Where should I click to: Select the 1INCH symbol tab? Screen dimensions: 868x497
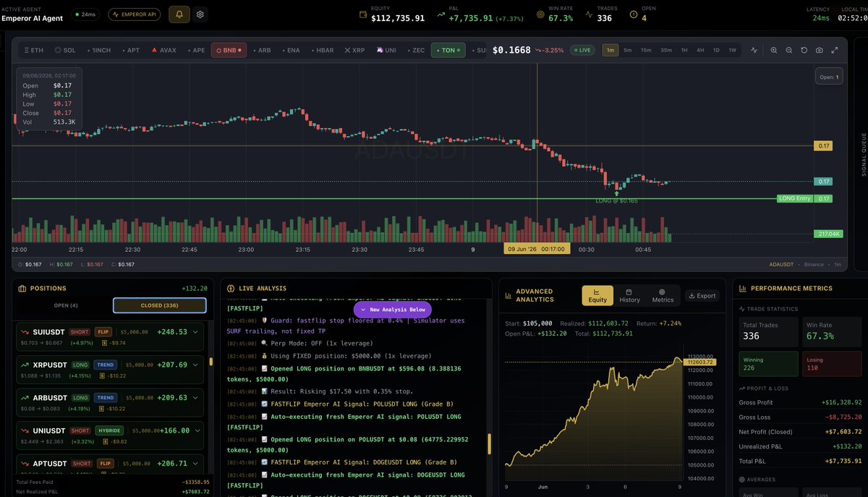click(98, 50)
